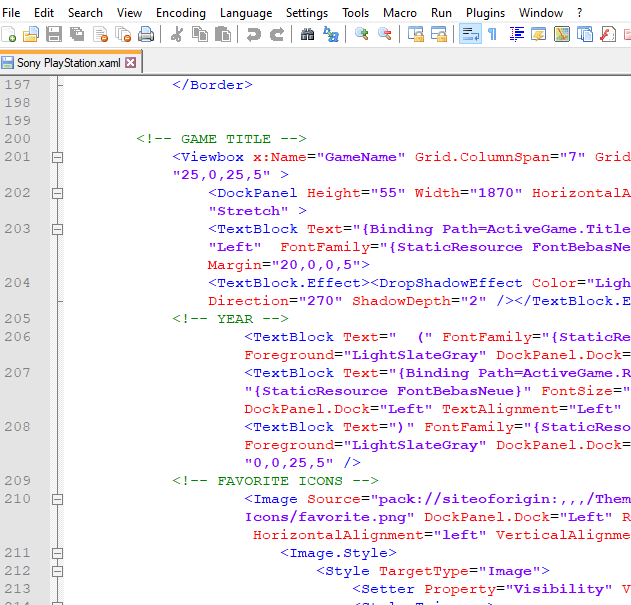Save the current file with Save icon
The image size is (631, 605).
pos(54,34)
